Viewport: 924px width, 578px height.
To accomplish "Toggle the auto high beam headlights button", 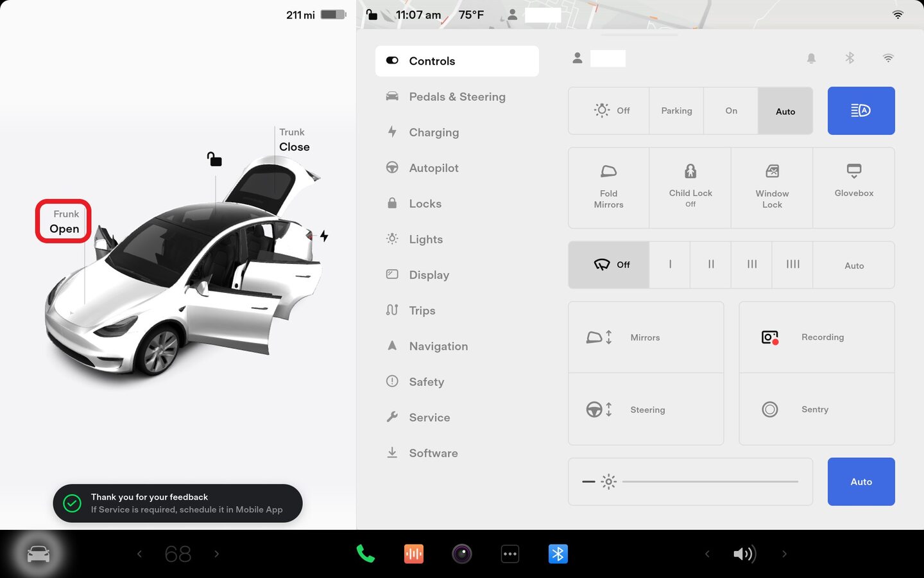I will pyautogui.click(x=860, y=111).
